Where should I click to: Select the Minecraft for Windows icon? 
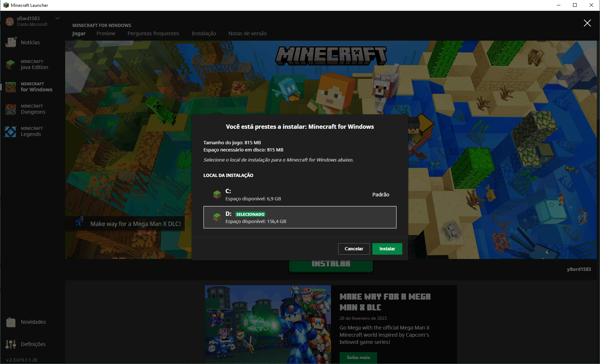click(x=11, y=87)
